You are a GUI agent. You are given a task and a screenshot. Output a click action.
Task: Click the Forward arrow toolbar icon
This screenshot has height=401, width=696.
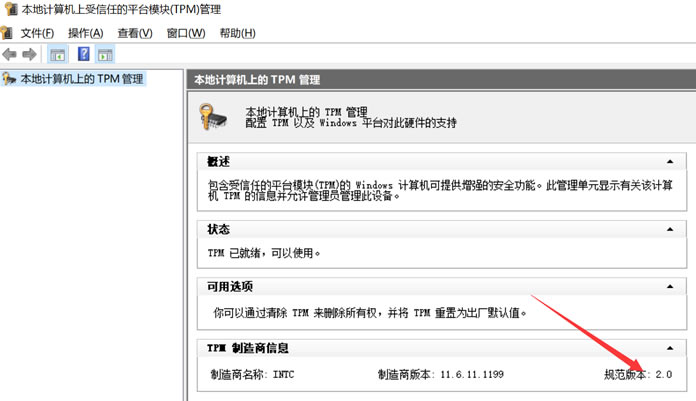tap(29, 55)
